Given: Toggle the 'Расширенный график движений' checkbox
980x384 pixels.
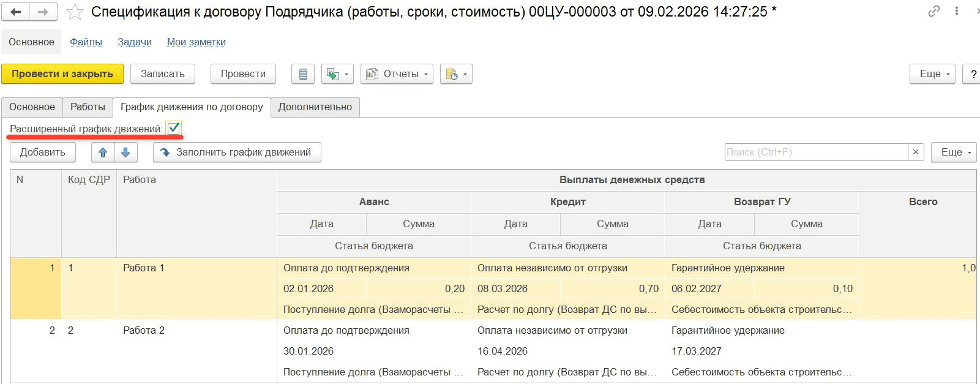Looking at the screenshot, I should coord(174,128).
